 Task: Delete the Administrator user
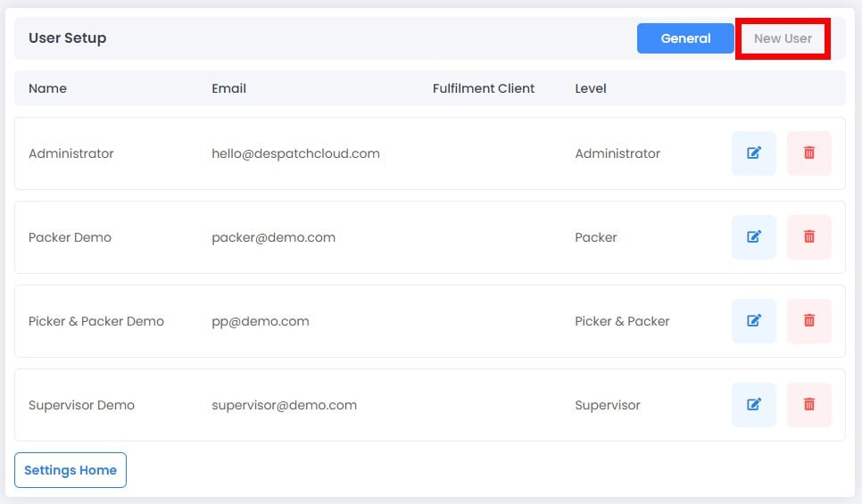(x=808, y=153)
